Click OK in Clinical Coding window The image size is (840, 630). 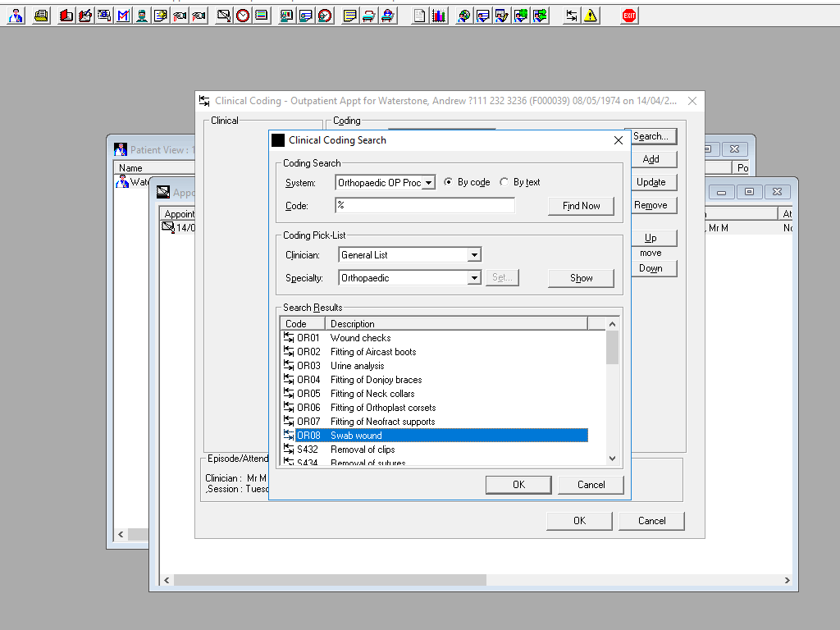pos(579,521)
